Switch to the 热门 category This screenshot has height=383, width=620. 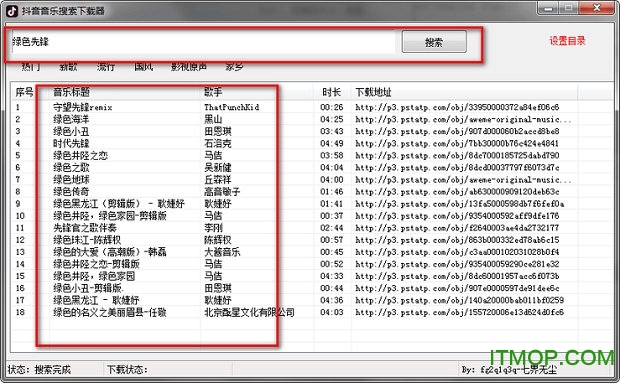[31, 67]
